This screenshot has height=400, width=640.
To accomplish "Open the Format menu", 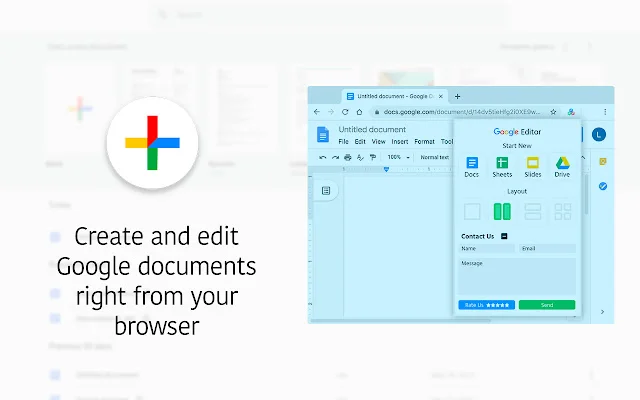I will (424, 142).
